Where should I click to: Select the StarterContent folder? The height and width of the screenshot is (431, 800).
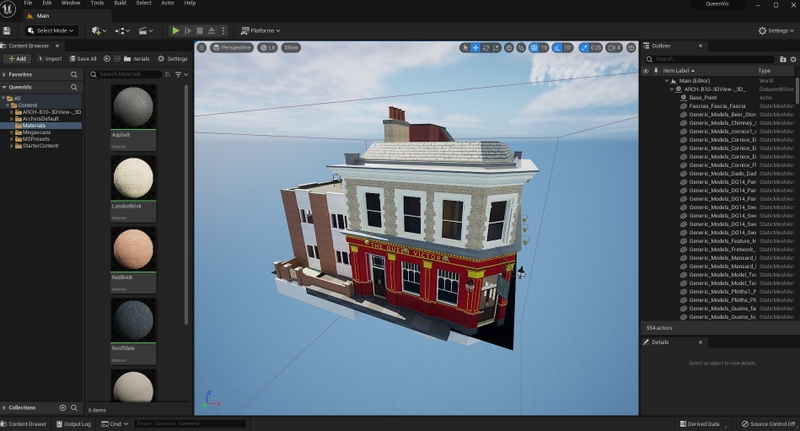[40, 146]
